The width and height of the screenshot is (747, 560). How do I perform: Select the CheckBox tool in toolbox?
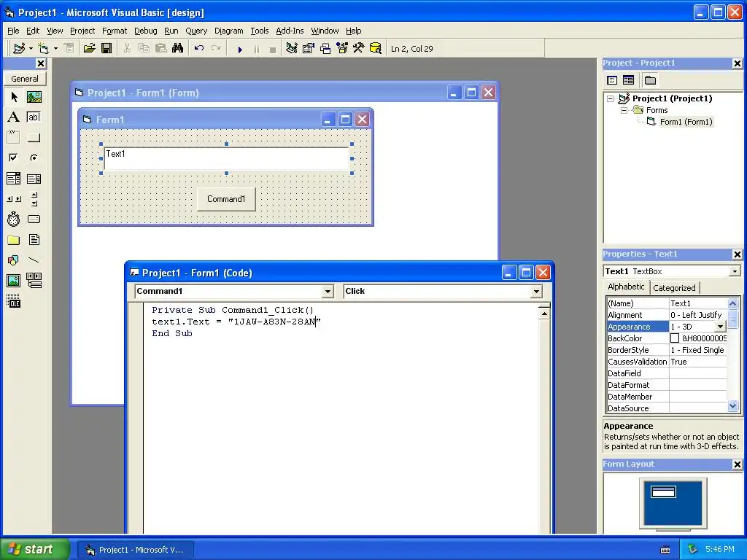coord(13,157)
